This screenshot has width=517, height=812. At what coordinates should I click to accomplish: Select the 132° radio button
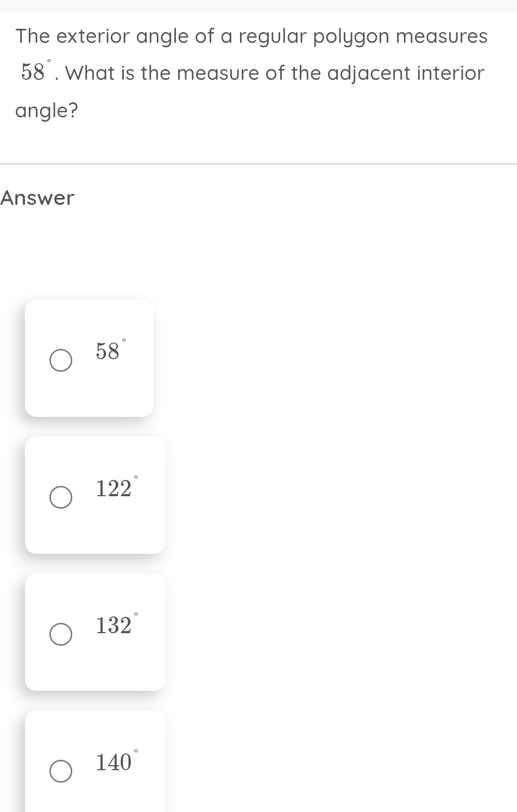coord(61,635)
